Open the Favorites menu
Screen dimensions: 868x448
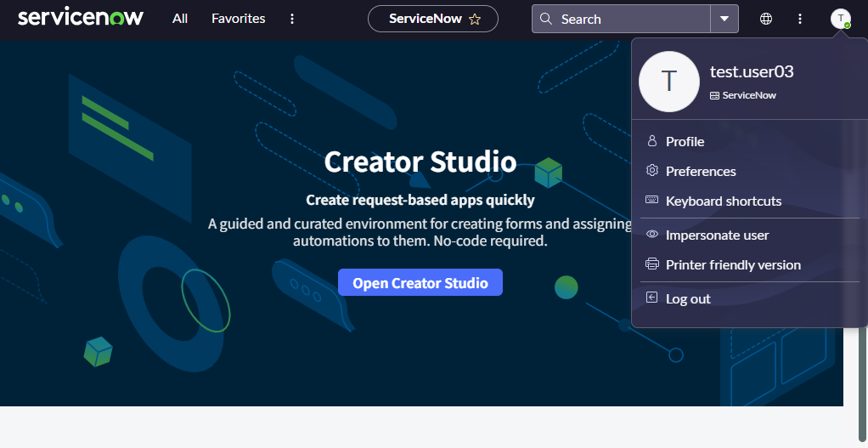(x=238, y=19)
